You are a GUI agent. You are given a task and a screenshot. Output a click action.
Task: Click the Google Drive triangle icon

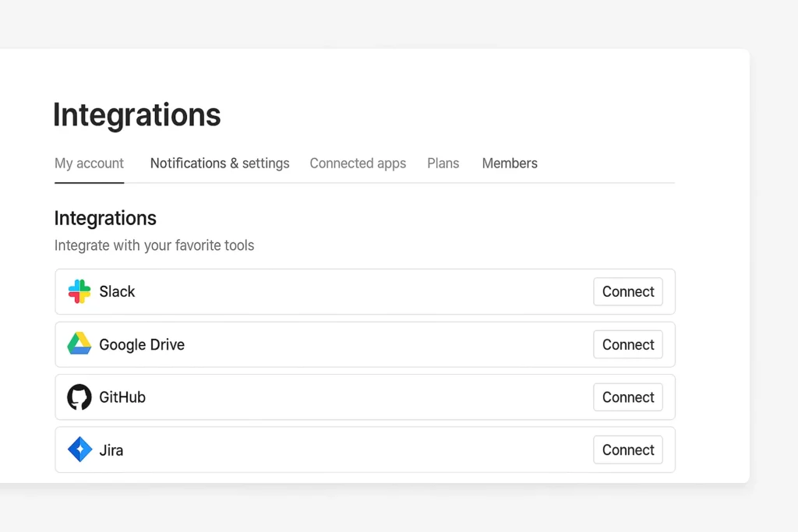[79, 344]
